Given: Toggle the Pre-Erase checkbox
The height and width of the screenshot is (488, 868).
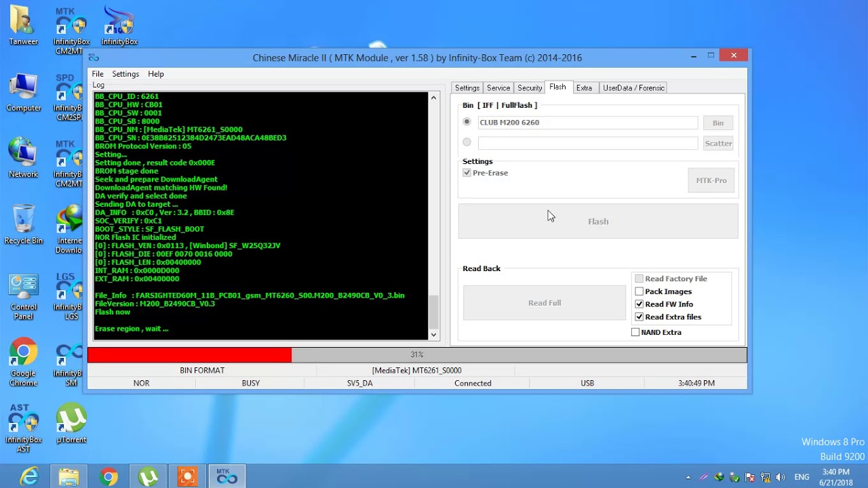Looking at the screenshot, I should coord(467,173).
